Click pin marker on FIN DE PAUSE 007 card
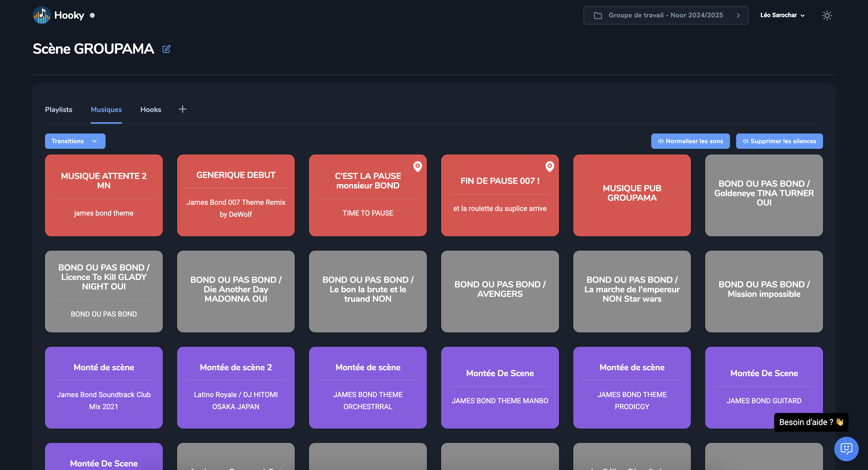868x470 pixels. (550, 166)
